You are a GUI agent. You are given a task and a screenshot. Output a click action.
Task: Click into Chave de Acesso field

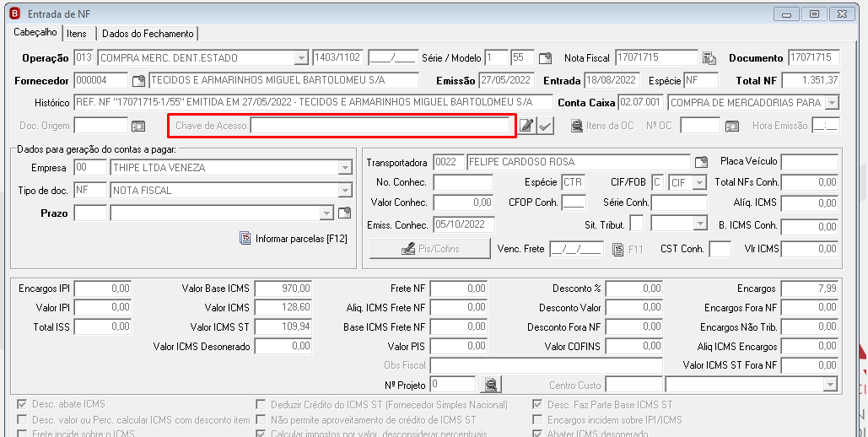coord(380,126)
